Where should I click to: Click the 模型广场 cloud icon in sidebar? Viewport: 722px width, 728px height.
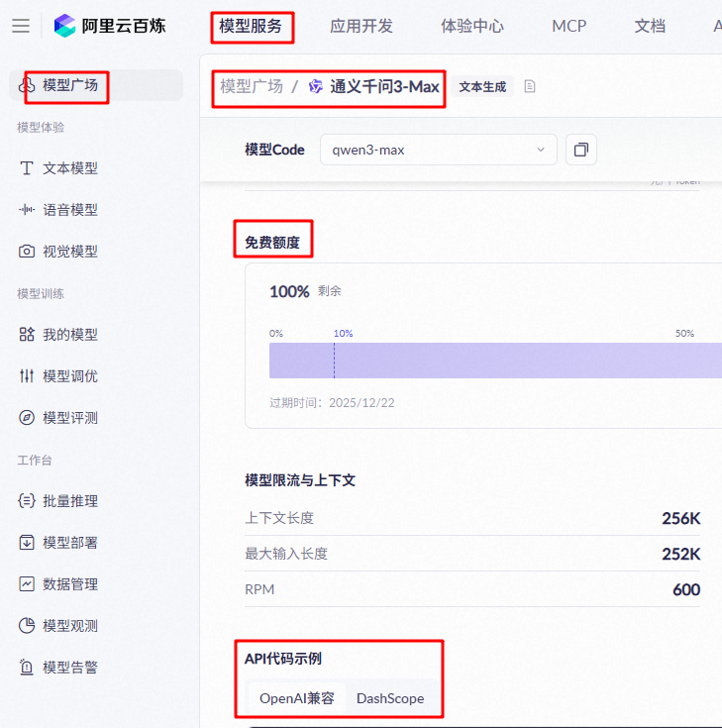27,85
